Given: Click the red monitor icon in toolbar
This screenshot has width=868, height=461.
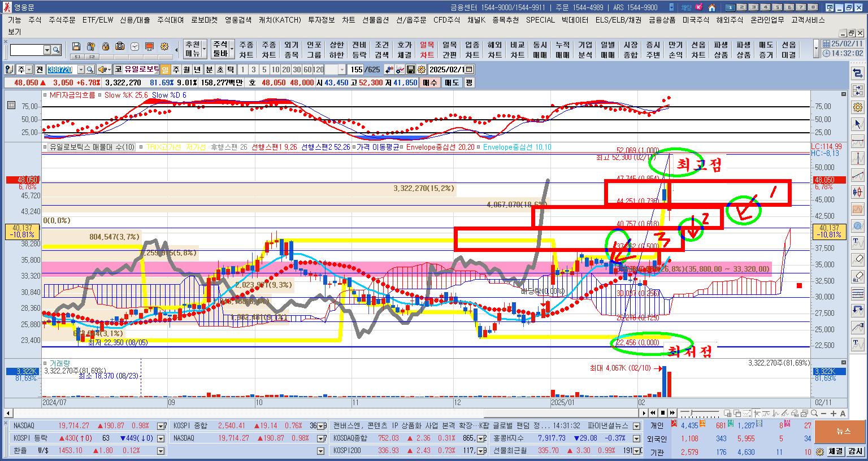Looking at the screenshot, I should tap(150, 46).
